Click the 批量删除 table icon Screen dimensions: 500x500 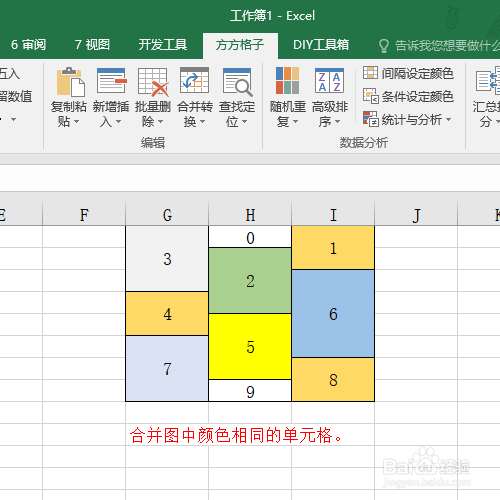pyautogui.click(x=153, y=82)
